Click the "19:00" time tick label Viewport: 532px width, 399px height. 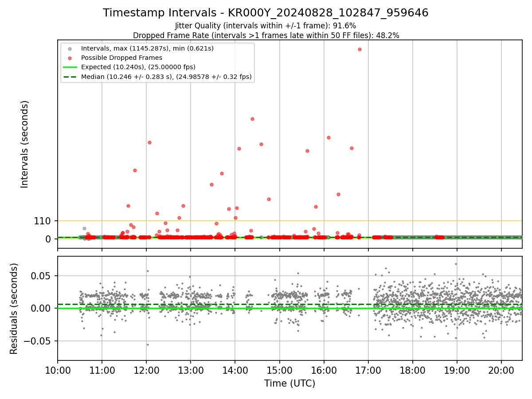point(457,370)
